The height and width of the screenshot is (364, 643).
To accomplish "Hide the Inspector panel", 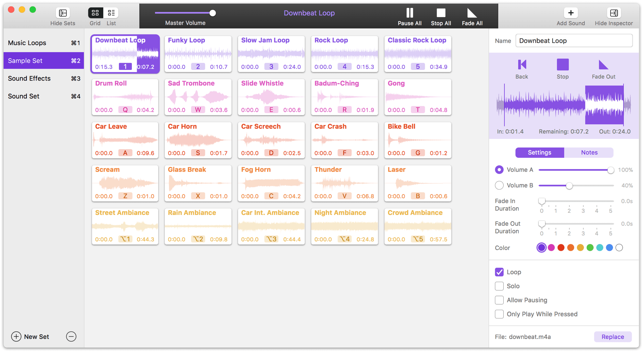I will coord(613,13).
